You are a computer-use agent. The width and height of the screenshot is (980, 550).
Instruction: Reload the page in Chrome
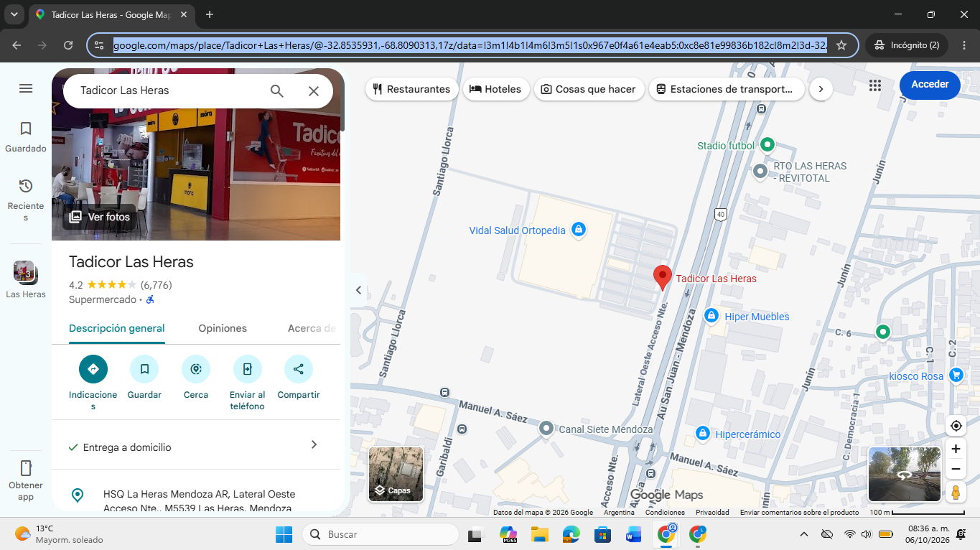tap(68, 45)
